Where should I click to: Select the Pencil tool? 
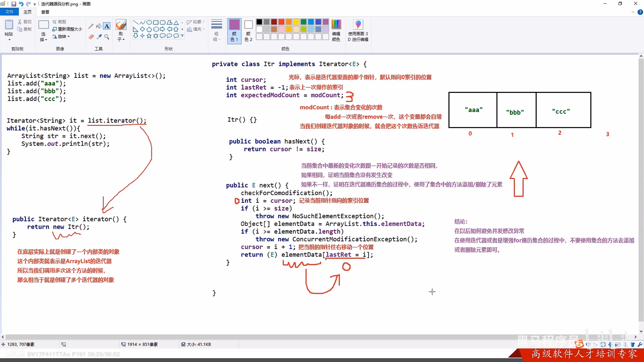pos(91,26)
